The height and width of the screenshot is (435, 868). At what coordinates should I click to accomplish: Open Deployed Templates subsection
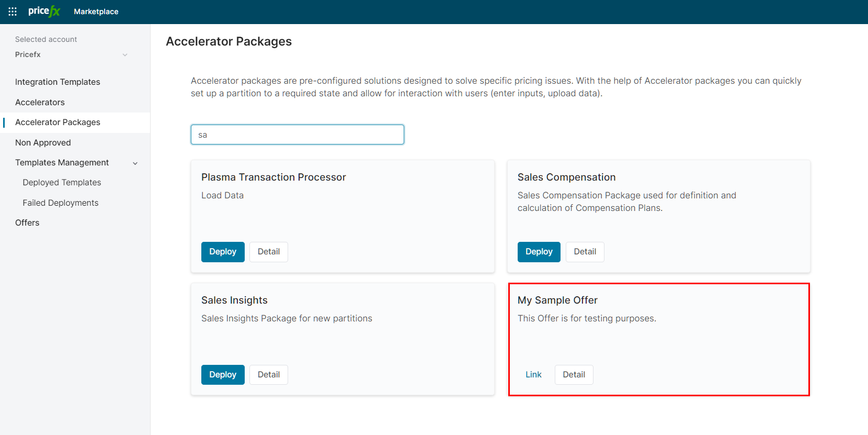click(x=62, y=182)
